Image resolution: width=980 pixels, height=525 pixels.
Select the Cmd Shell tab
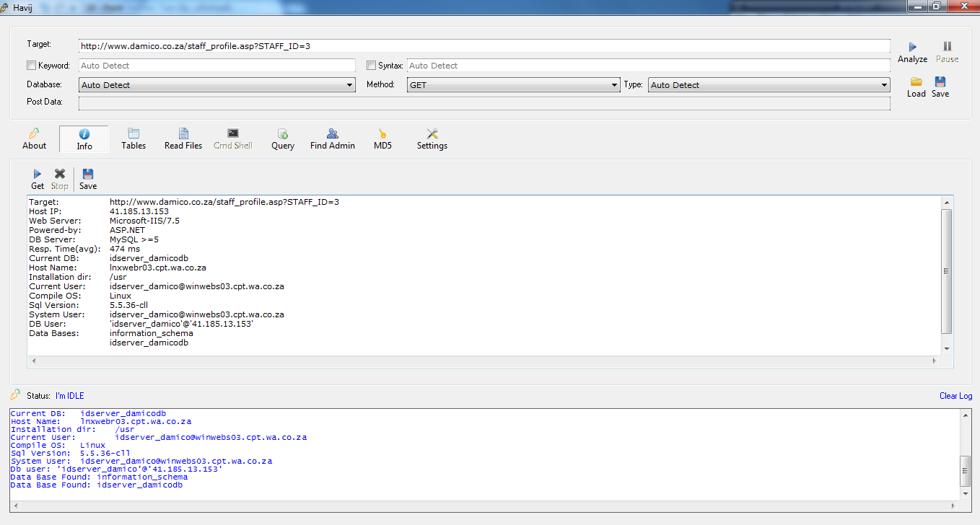tap(233, 139)
